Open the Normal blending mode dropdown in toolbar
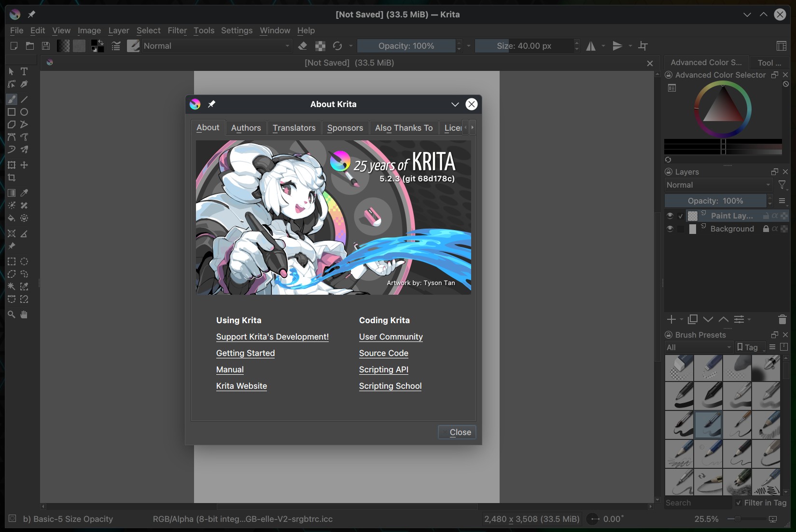Viewport: 796px width, 532px height. click(217, 46)
